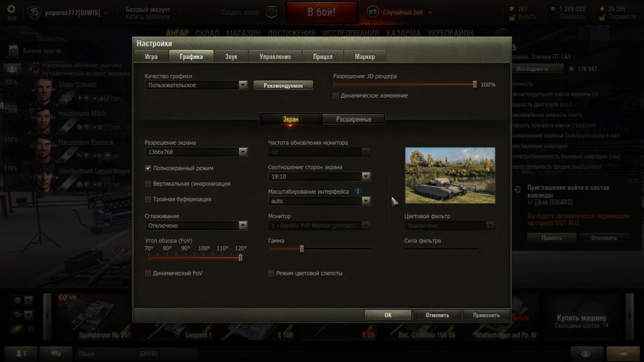Image resolution: width=644 pixels, height=362 pixels.
Task: Click the Разрешение 3D рендера slider
Action: (405, 84)
